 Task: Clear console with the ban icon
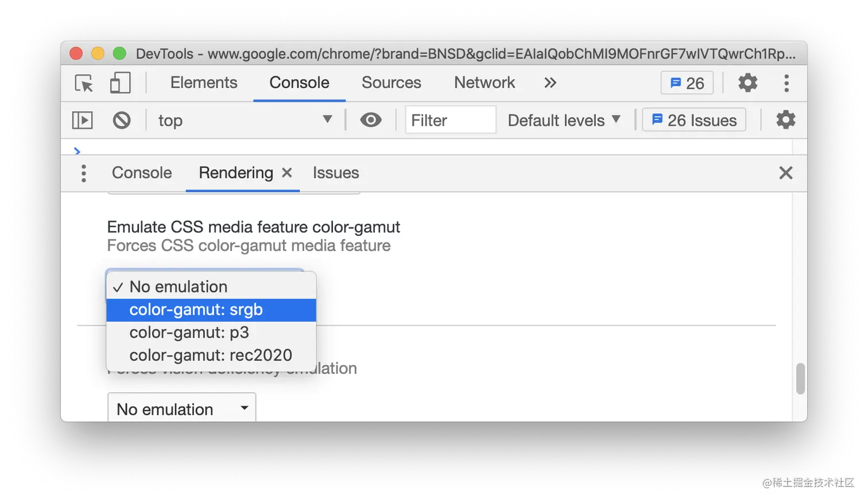click(122, 120)
